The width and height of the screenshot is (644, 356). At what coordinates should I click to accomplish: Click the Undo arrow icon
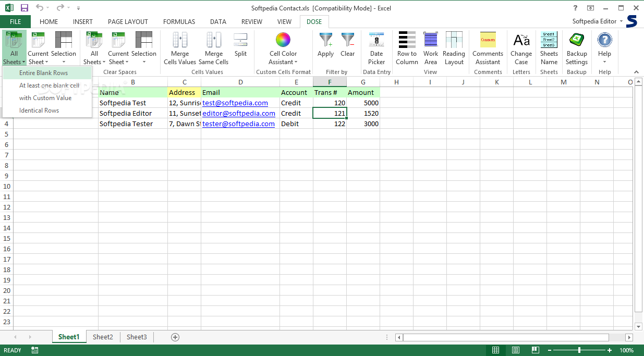coord(40,8)
